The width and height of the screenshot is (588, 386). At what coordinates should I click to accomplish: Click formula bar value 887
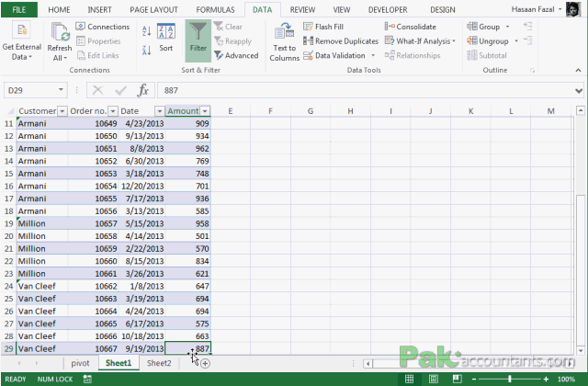[x=171, y=90]
